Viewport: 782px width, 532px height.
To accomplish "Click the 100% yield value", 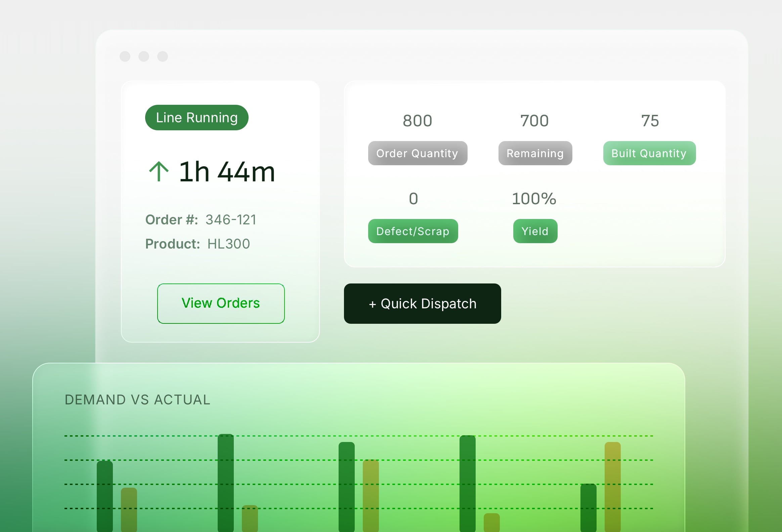I will (534, 198).
